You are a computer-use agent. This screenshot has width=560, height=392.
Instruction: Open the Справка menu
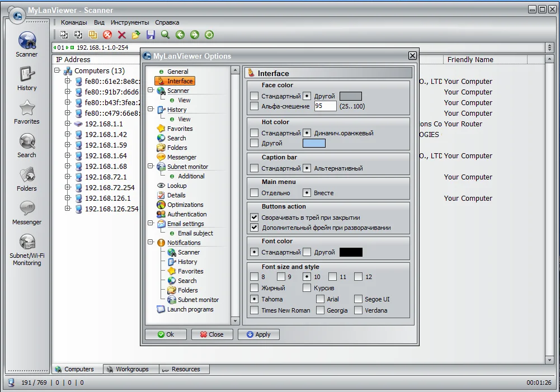(x=167, y=22)
